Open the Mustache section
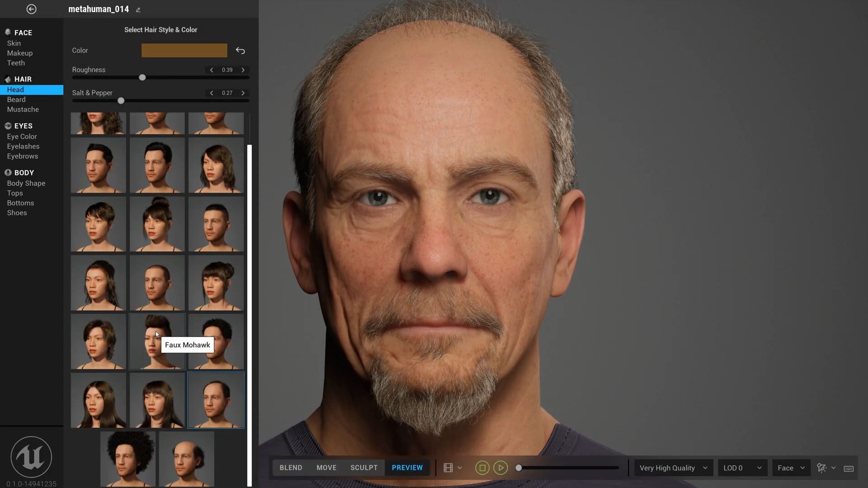 point(23,110)
